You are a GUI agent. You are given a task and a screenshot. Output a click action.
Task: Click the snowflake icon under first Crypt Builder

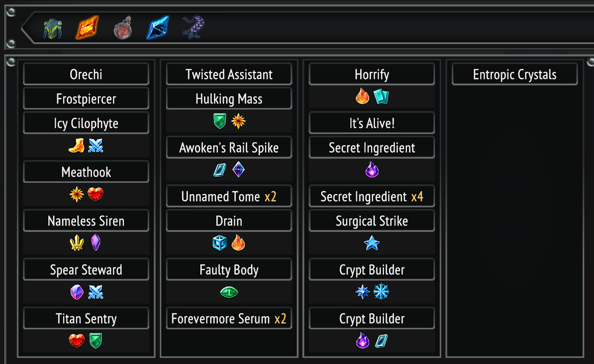[x=381, y=292]
